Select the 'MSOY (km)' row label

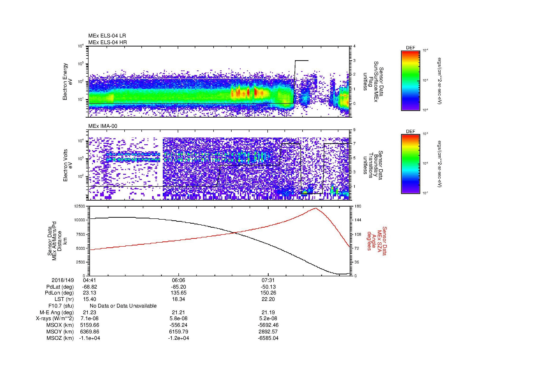(60, 332)
